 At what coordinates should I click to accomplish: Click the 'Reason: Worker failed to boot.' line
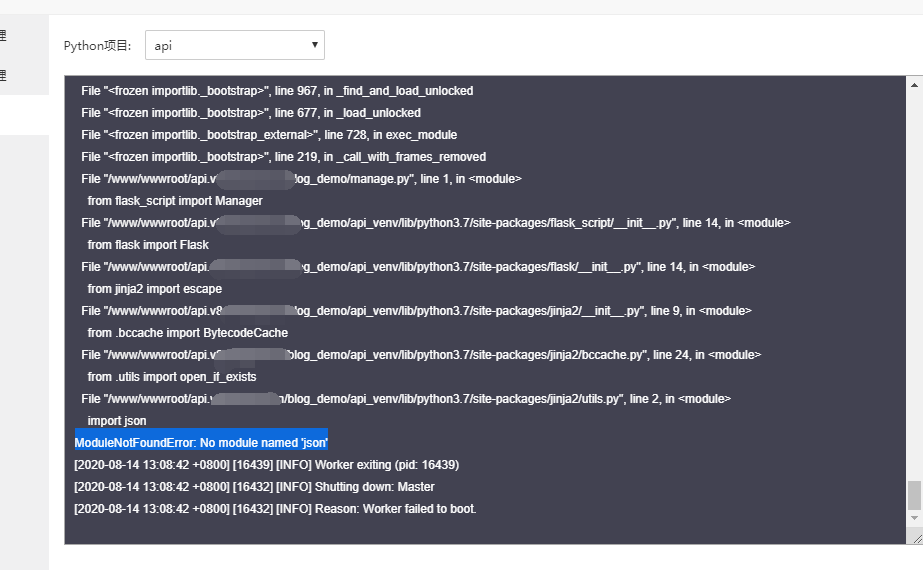275,509
